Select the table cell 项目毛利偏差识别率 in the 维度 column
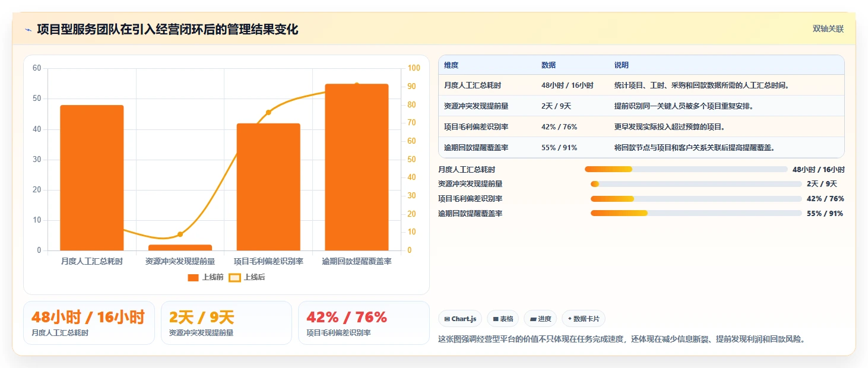868x368 pixels. (476, 127)
